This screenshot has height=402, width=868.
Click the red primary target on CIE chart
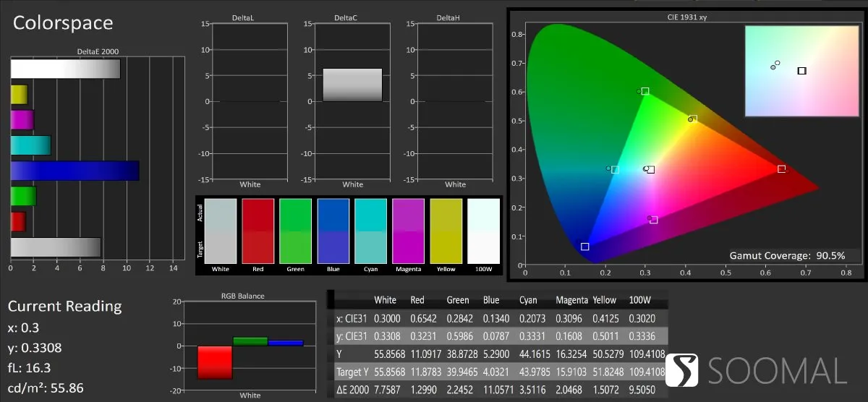(781, 169)
